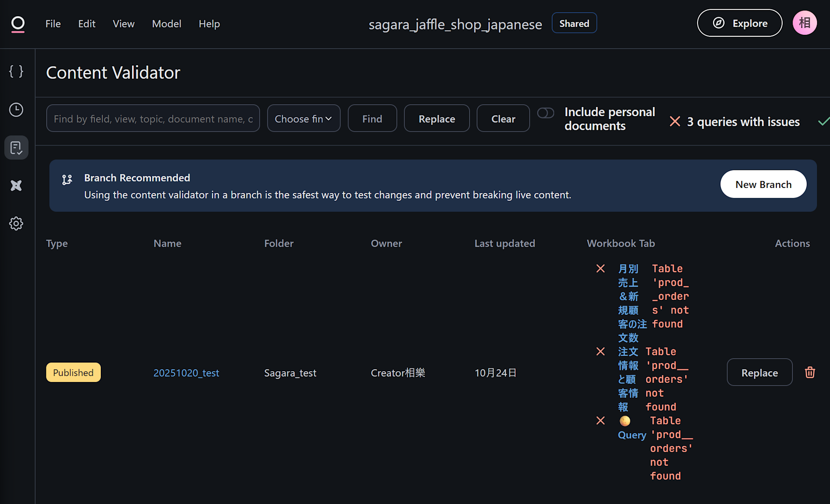Open the settings gear icon in sidebar
The height and width of the screenshot is (504, 830).
16,224
